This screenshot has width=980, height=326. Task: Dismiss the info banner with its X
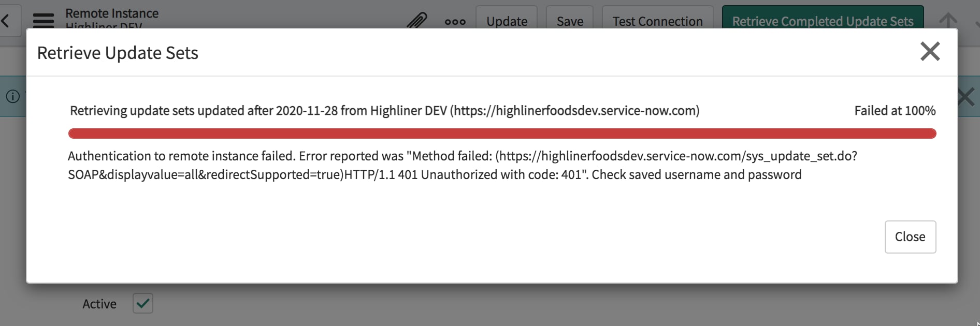tap(967, 97)
